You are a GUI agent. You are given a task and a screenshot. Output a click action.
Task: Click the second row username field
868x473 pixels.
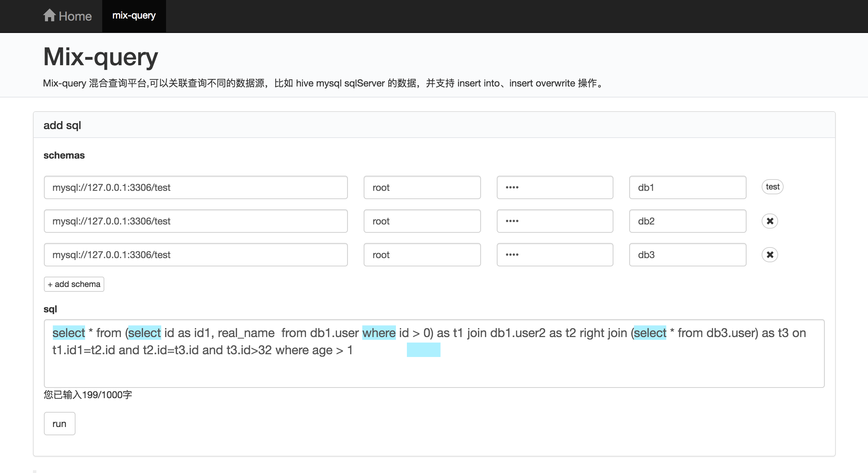[422, 221]
